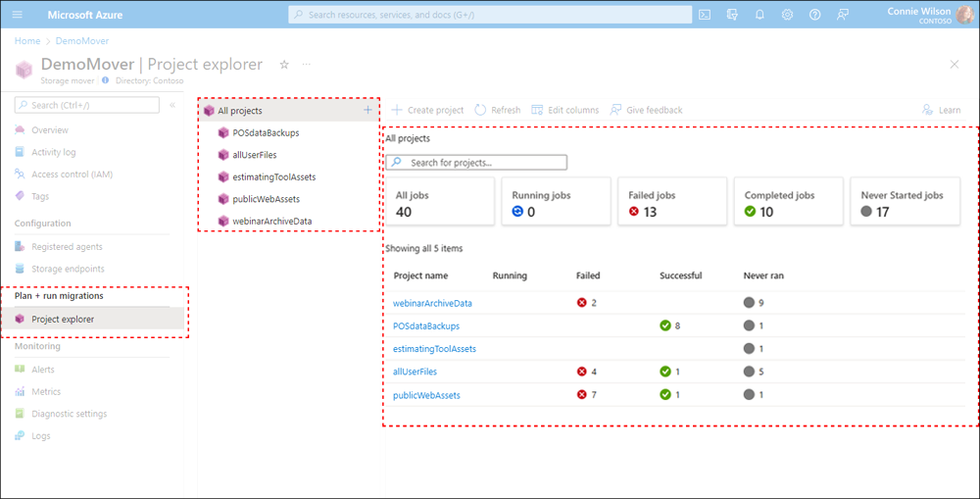Image resolution: width=980 pixels, height=499 pixels.
Task: Click the global Search resources bar
Action: point(490,15)
